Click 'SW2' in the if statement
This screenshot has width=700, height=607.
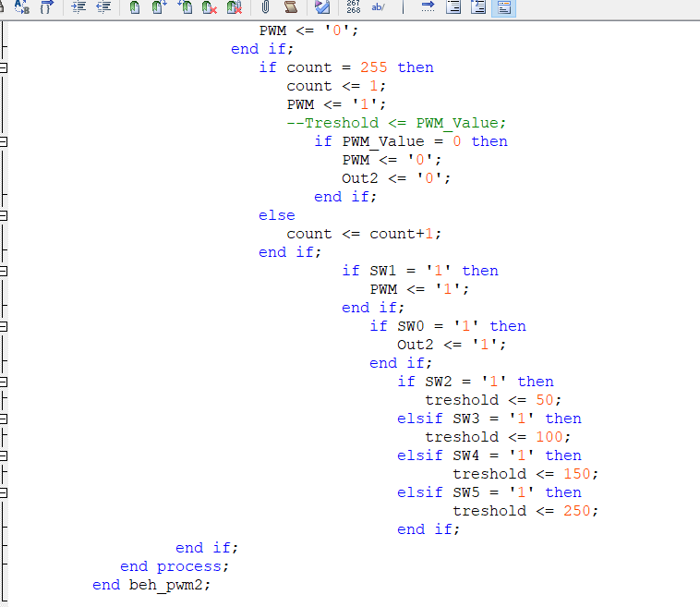pyautogui.click(x=438, y=382)
